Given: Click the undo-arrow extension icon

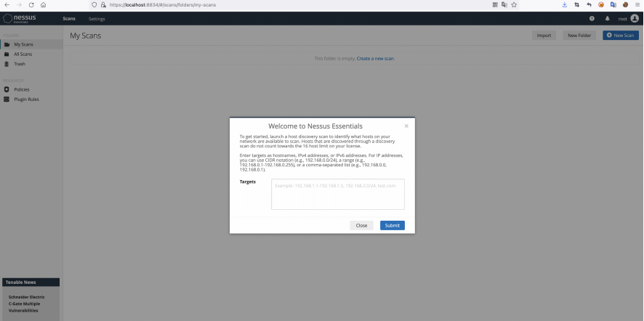Looking at the screenshot, I should (589, 5).
